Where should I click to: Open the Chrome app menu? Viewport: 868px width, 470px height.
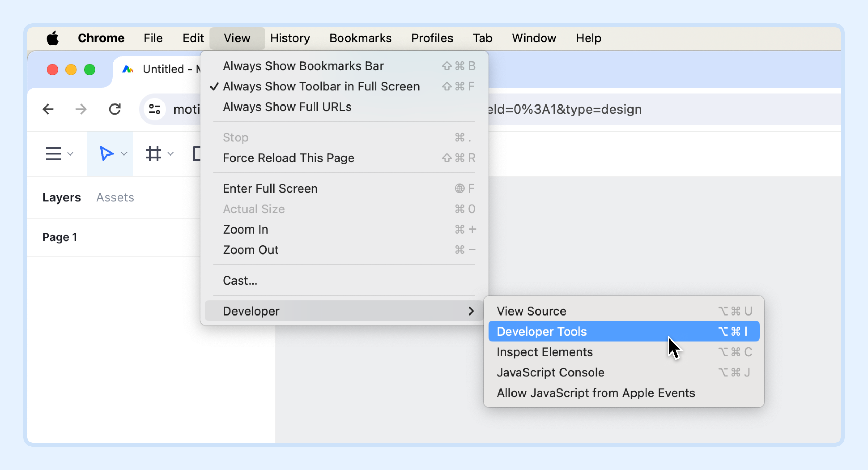tap(101, 38)
